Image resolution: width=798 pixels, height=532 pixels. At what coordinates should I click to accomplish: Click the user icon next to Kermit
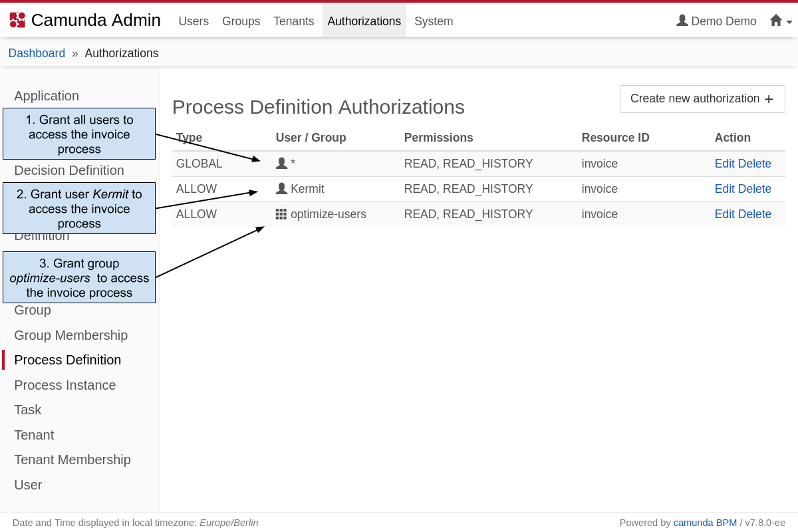pos(282,188)
